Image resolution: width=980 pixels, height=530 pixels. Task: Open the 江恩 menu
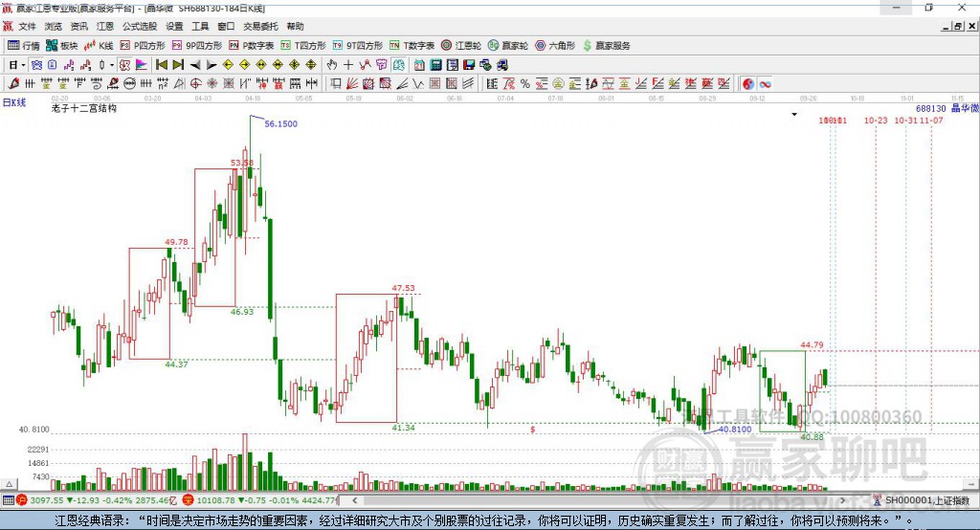(105, 26)
